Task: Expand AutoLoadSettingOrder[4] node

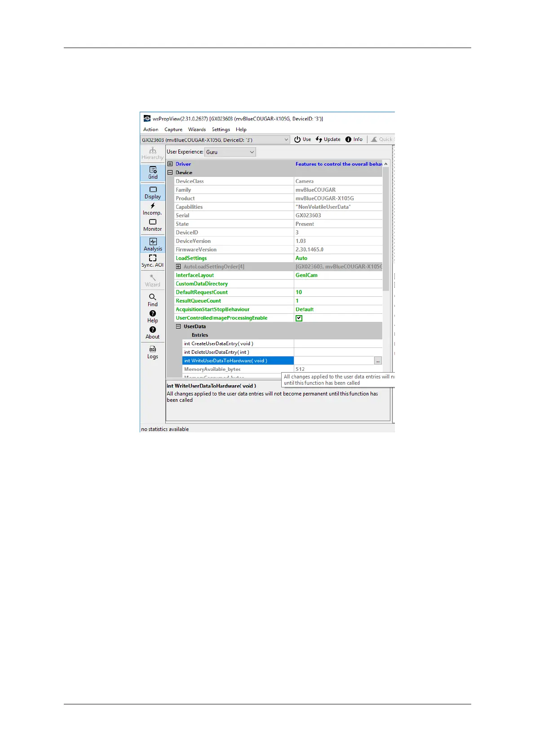Action: pyautogui.click(x=178, y=267)
